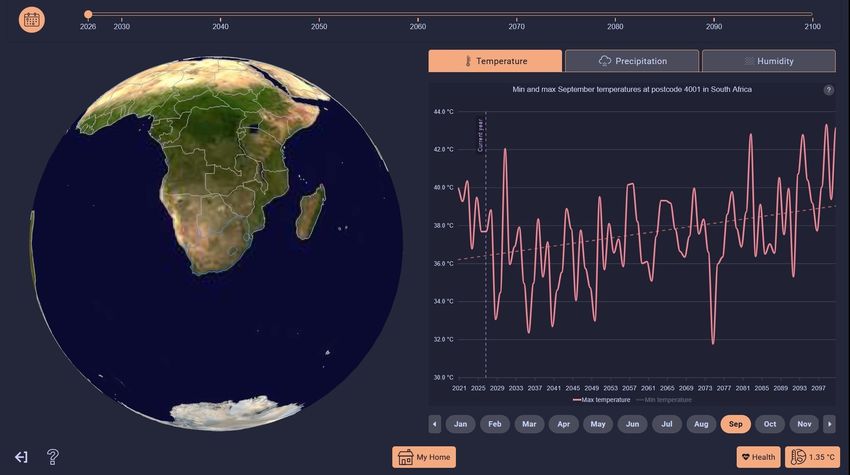Viewport: 850px width, 475px height.
Task: Select the Apr month button
Action: [x=564, y=424]
